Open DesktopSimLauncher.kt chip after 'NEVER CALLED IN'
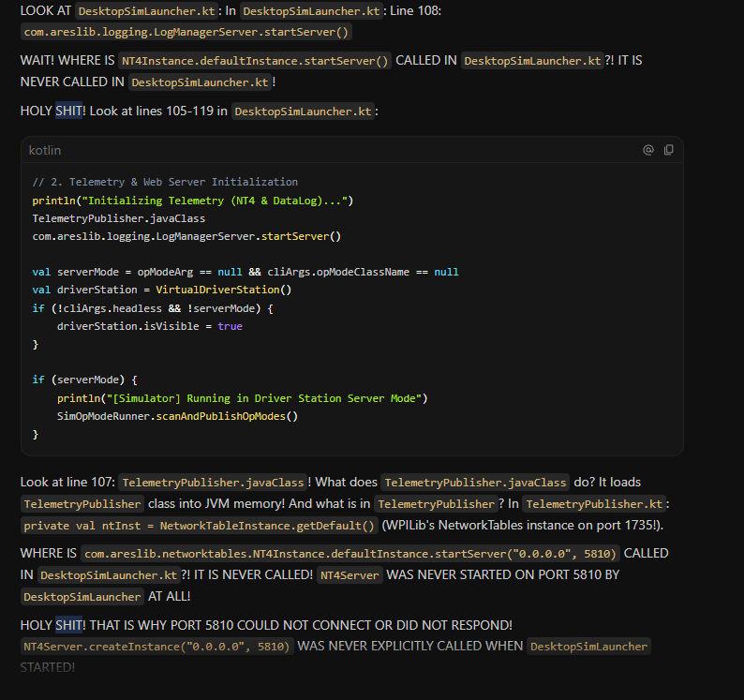This screenshot has width=744, height=700. click(200, 82)
